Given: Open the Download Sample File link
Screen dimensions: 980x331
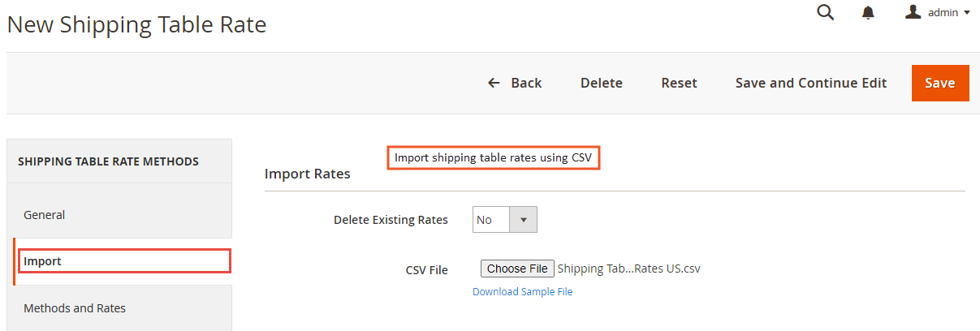Looking at the screenshot, I should click(x=522, y=291).
